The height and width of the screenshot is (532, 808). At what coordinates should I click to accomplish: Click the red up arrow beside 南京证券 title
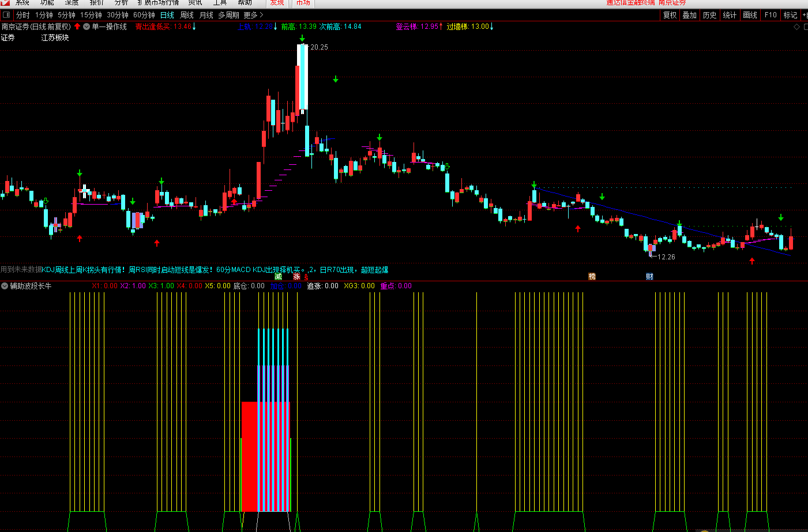tap(77, 27)
